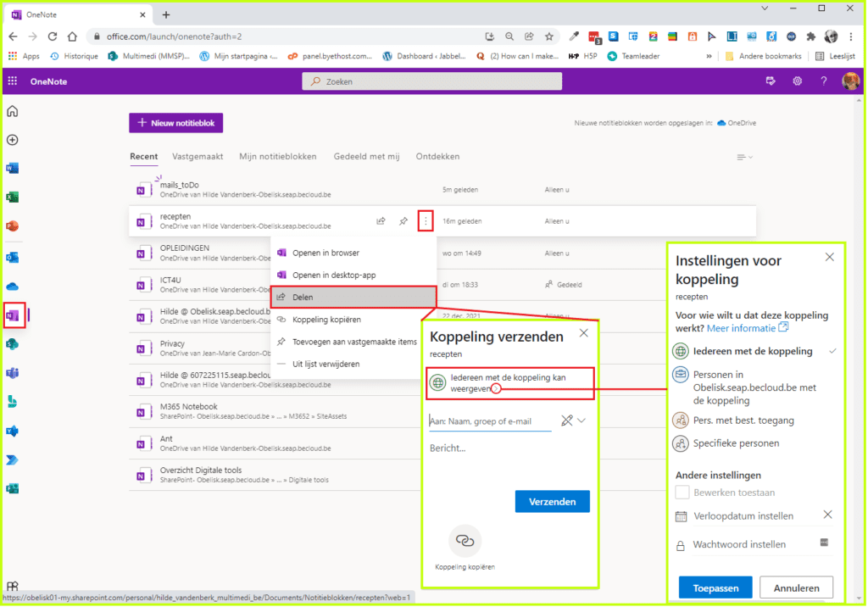Launch PowerPoint from the sidebar
The image size is (868, 607).
point(12,226)
